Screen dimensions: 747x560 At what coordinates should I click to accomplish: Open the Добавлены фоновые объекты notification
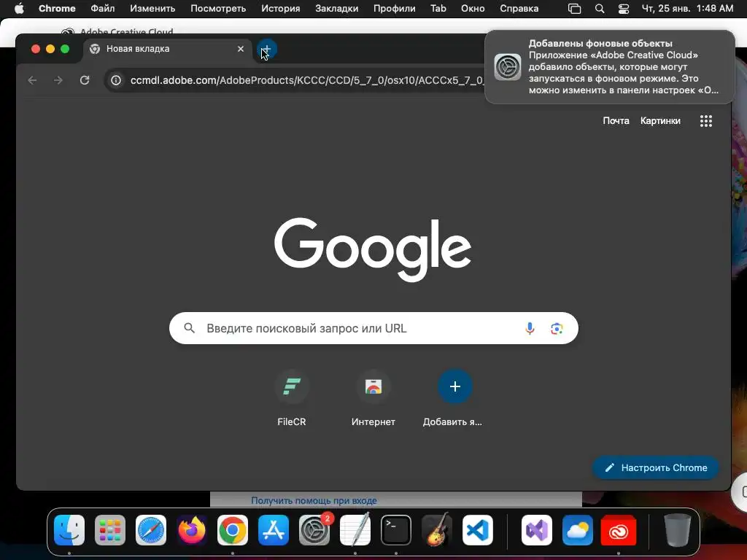coord(610,66)
